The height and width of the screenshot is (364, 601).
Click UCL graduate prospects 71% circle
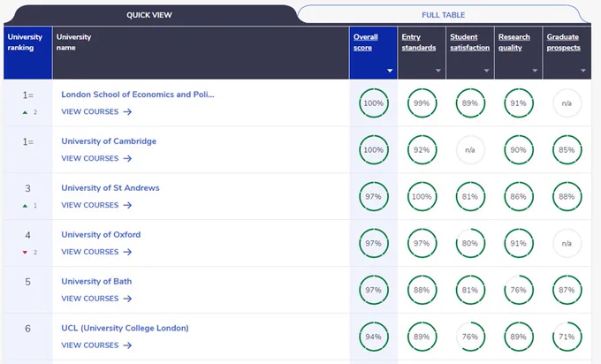[567, 337]
